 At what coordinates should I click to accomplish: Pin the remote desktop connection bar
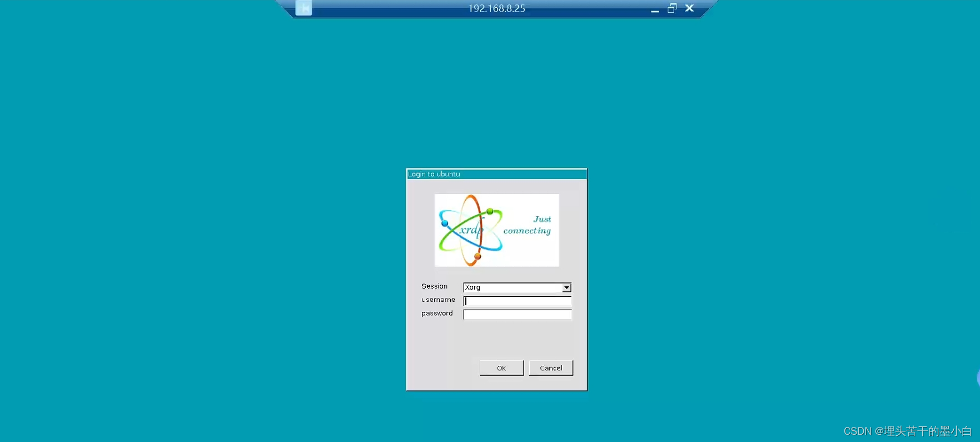304,8
